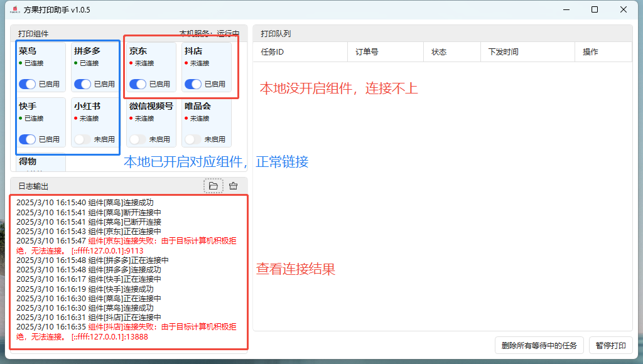The width and height of the screenshot is (643, 364).
Task: Click log line 16:16:30 菜鸟连接成功
Action: [x=85, y=308]
